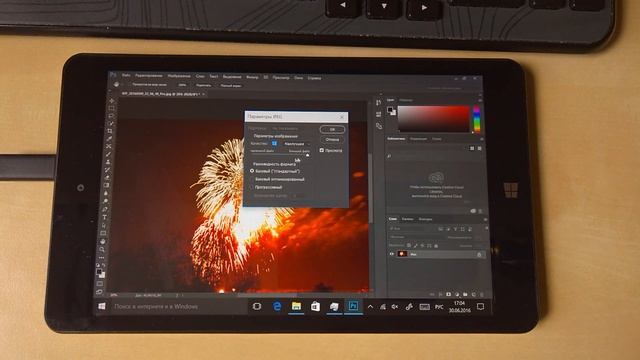Select the Crop tool
The width and height of the screenshot is (640, 360).
tap(110, 131)
